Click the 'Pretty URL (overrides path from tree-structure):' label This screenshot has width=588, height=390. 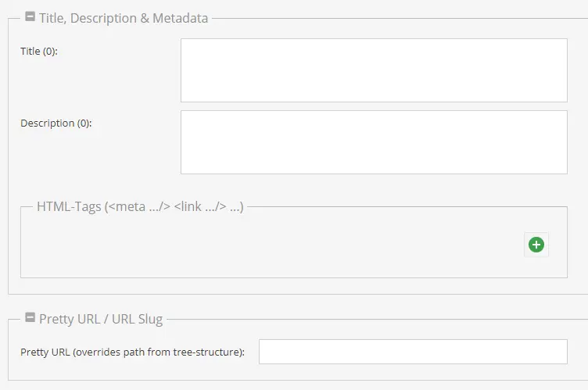(132, 352)
